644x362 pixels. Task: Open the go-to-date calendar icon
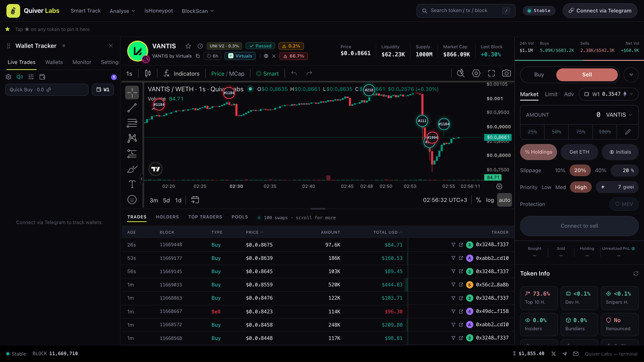(x=195, y=200)
